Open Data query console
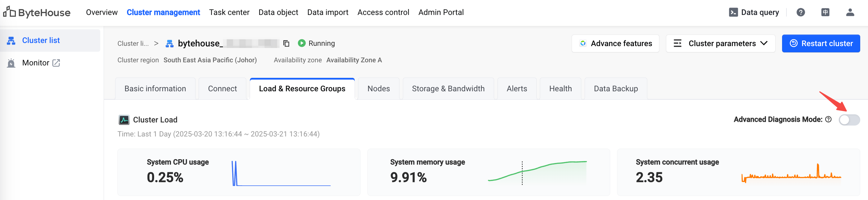868x200 pixels. coord(754,12)
